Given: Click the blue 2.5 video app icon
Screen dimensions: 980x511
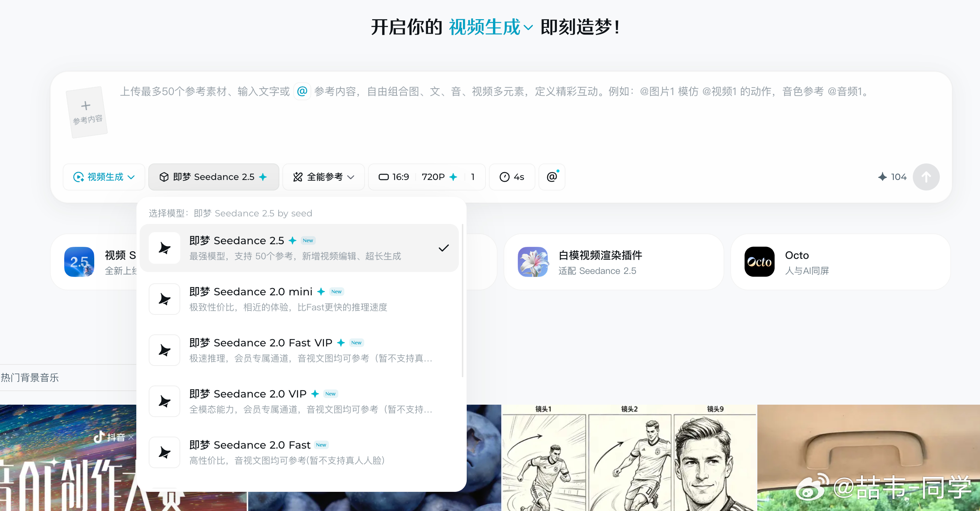Looking at the screenshot, I should (79, 262).
